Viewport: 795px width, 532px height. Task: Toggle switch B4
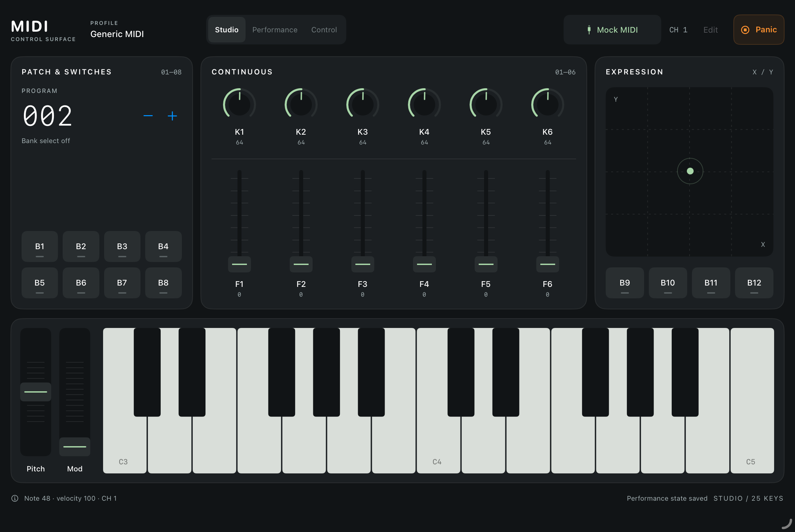[163, 246]
